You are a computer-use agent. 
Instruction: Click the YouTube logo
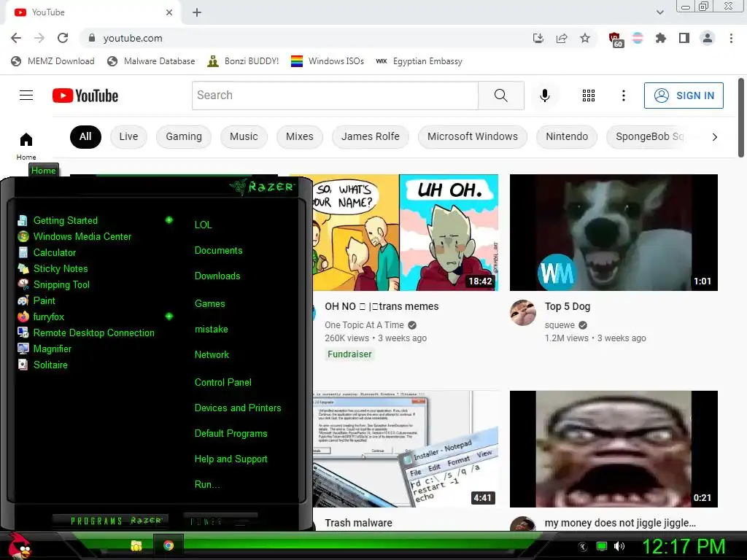pos(85,96)
